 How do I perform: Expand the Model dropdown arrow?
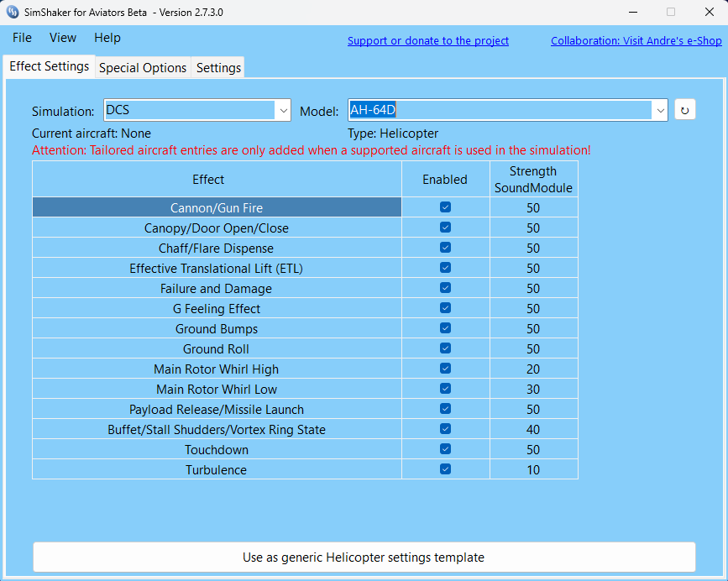click(x=660, y=111)
